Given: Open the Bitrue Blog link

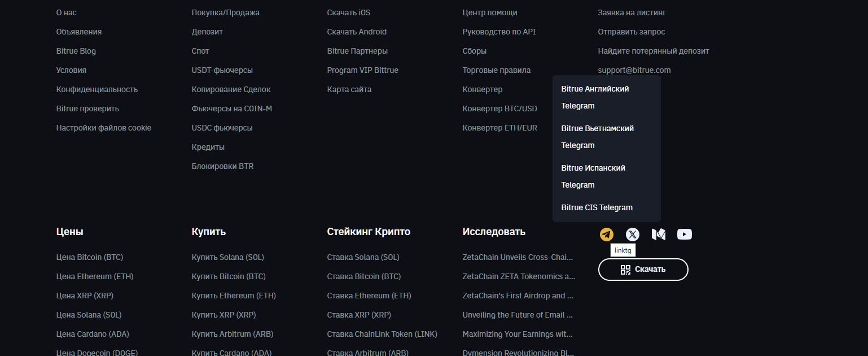Looking at the screenshot, I should coord(76,51).
